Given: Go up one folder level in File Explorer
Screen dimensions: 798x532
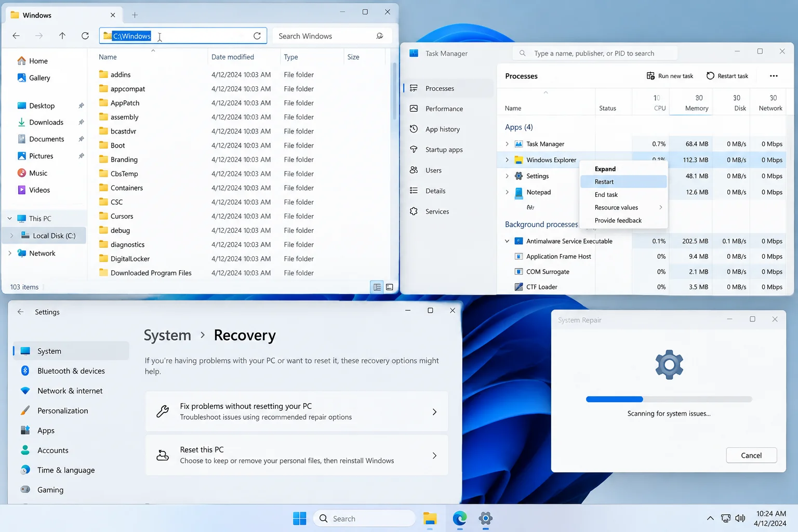Looking at the screenshot, I should tap(62, 36).
